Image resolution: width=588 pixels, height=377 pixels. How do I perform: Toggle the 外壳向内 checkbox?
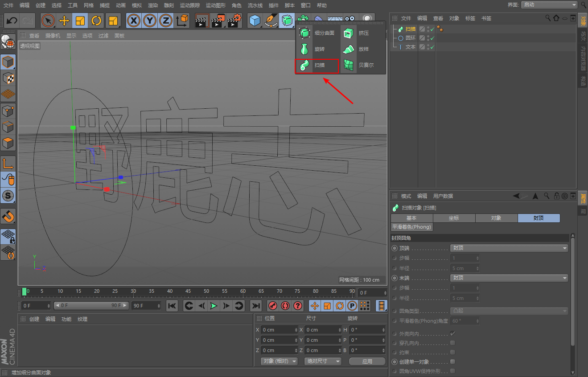[452, 334]
